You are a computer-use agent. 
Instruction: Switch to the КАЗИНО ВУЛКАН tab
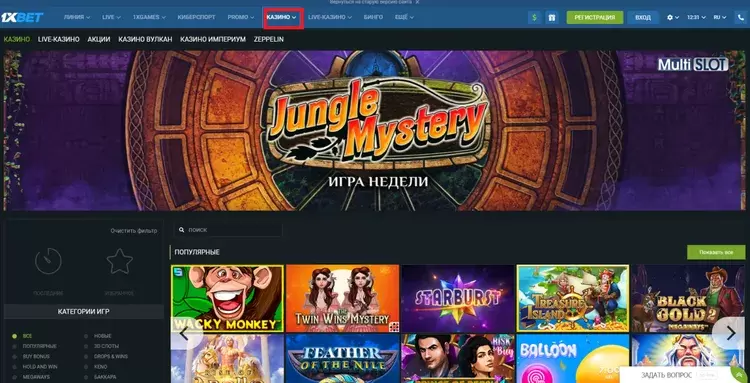pos(145,39)
